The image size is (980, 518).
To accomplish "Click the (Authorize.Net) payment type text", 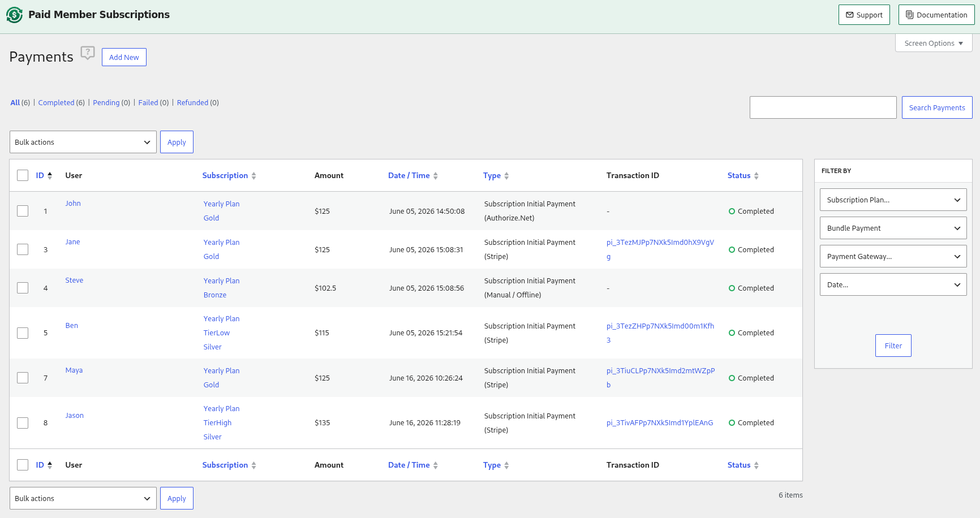I will pyautogui.click(x=509, y=218).
